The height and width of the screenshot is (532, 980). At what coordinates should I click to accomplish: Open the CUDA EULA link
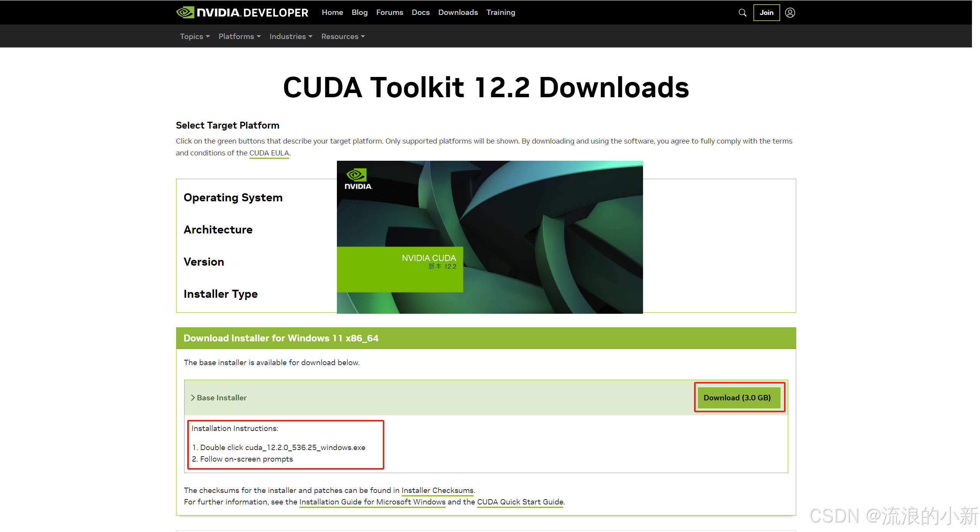click(x=269, y=153)
